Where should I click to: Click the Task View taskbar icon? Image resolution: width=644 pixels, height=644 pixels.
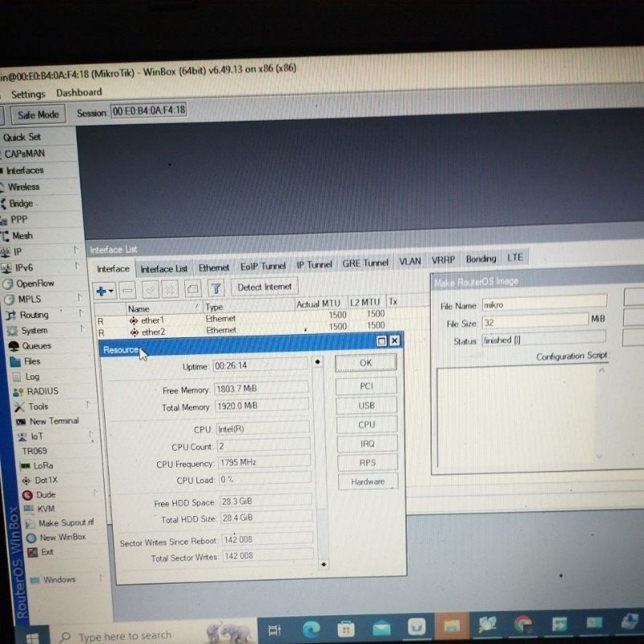pyautogui.click(x=275, y=630)
